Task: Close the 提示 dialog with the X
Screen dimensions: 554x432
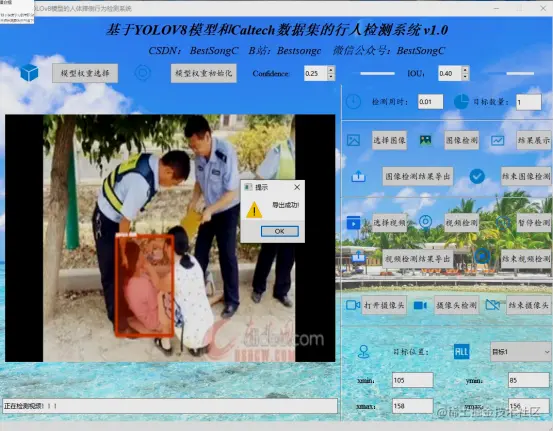Action: pos(297,187)
